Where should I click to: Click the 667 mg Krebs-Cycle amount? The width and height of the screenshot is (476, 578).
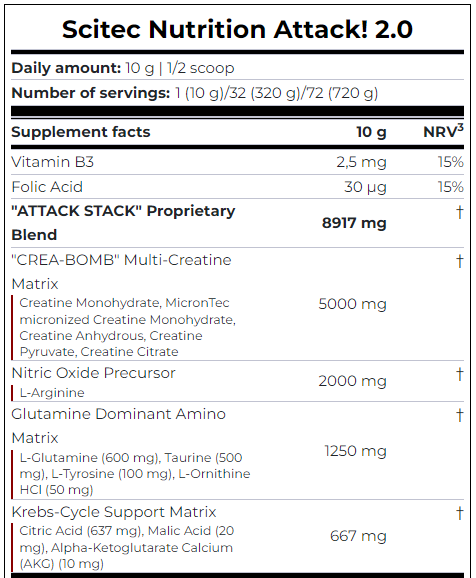[x=358, y=536]
